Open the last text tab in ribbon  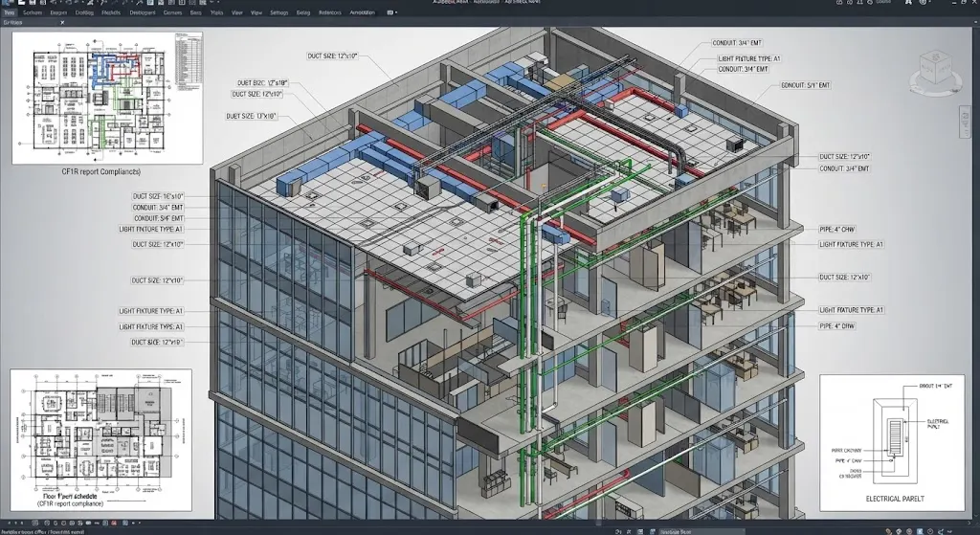362,12
